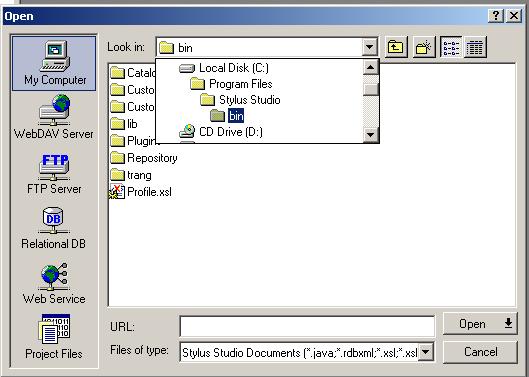This screenshot has height=377, width=529.
Task: Choose the FTP Server location
Action: pyautogui.click(x=54, y=174)
